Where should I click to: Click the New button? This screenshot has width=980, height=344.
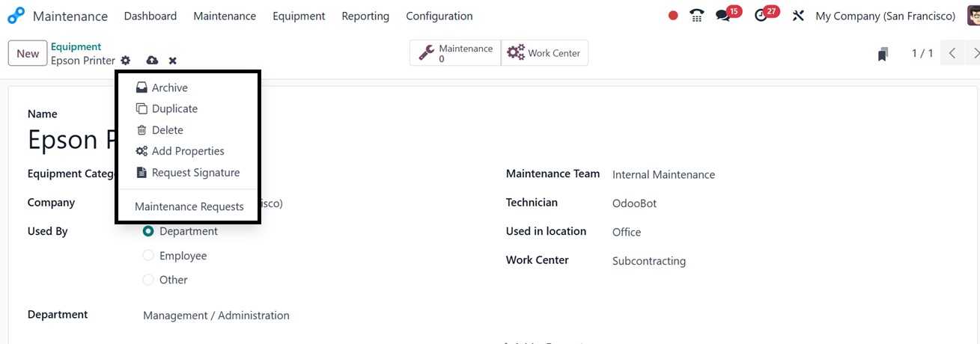[x=28, y=53]
